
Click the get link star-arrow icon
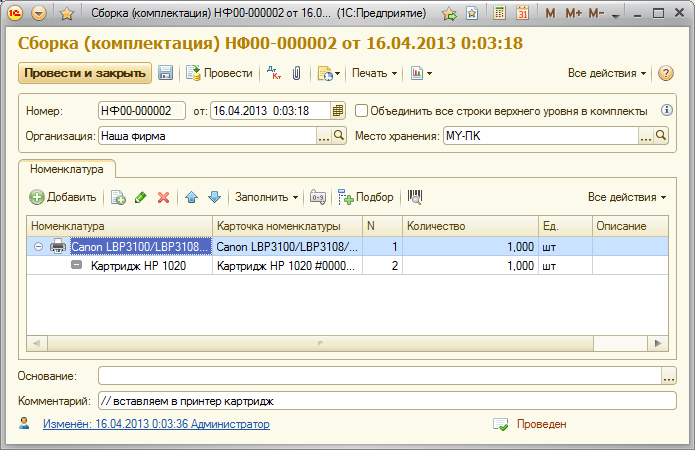(x=449, y=14)
